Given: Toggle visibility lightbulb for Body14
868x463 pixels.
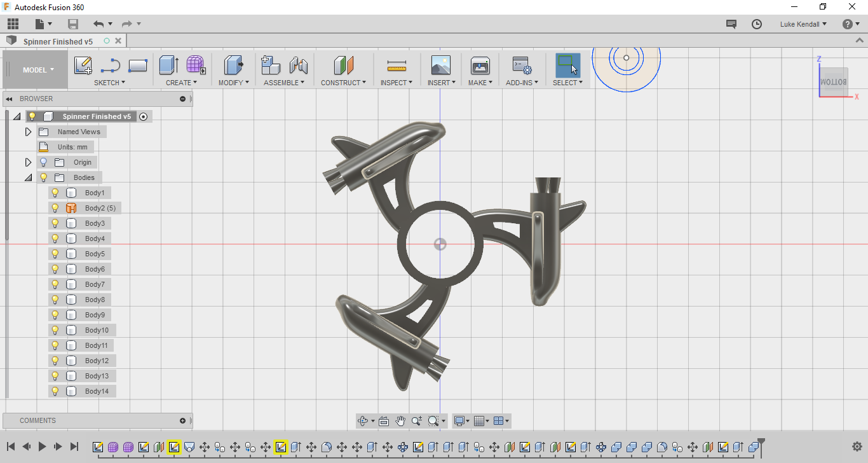Looking at the screenshot, I should [55, 391].
